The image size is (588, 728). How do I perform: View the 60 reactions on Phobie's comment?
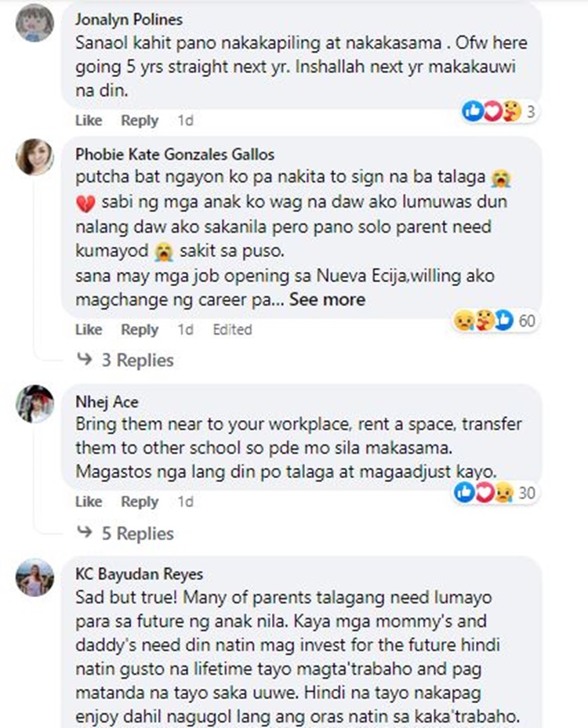495,321
